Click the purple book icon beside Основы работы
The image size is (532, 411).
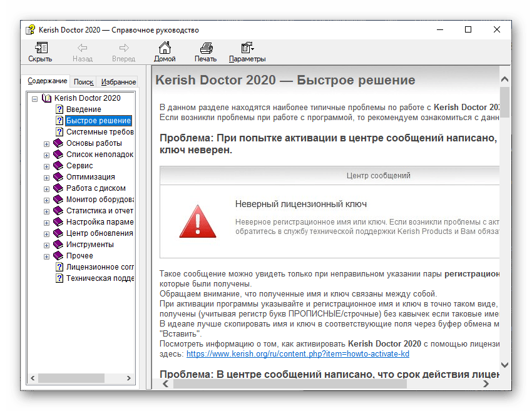pyautogui.click(x=58, y=143)
